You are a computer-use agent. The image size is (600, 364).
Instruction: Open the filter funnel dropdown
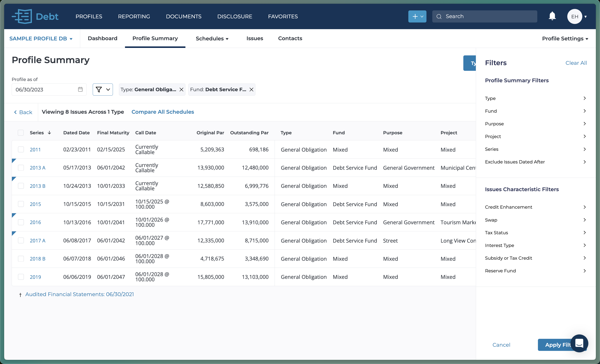click(102, 89)
